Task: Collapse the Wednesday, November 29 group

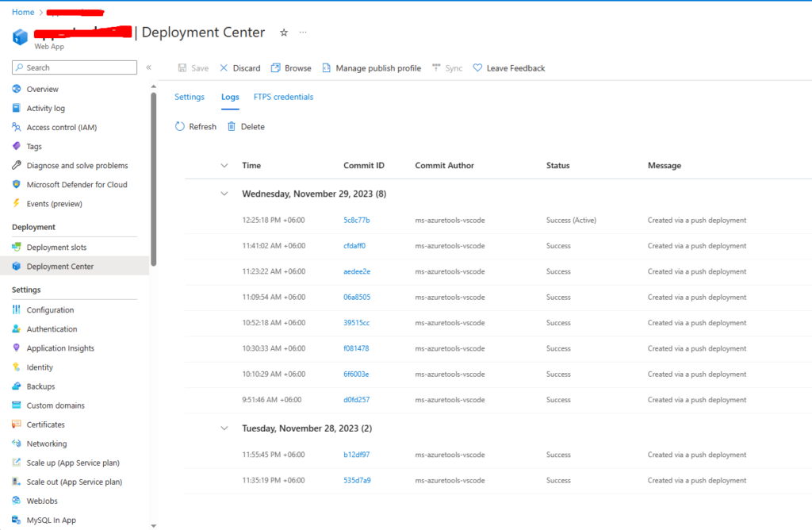Action: (224, 194)
